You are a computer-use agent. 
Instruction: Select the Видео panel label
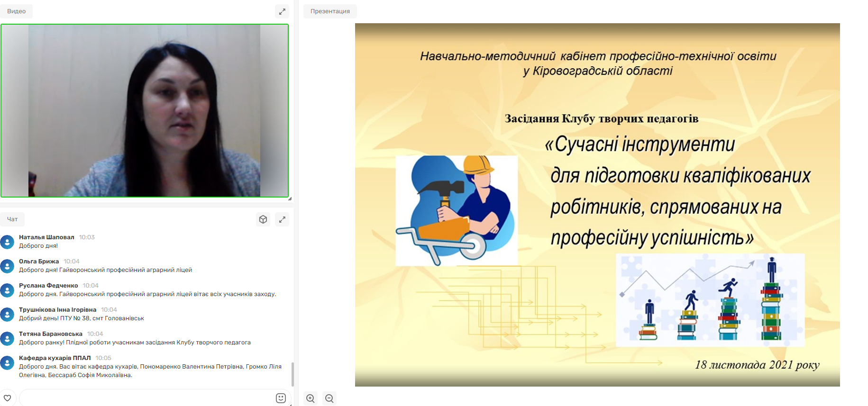[x=17, y=11]
